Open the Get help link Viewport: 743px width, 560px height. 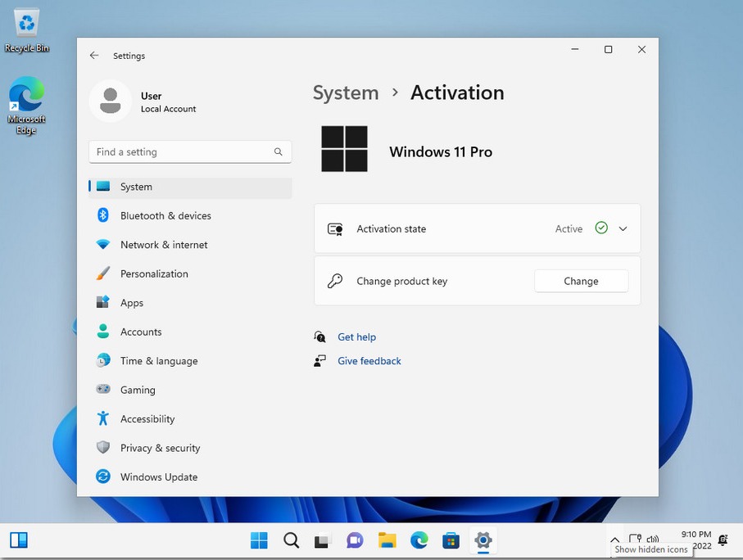click(x=356, y=336)
